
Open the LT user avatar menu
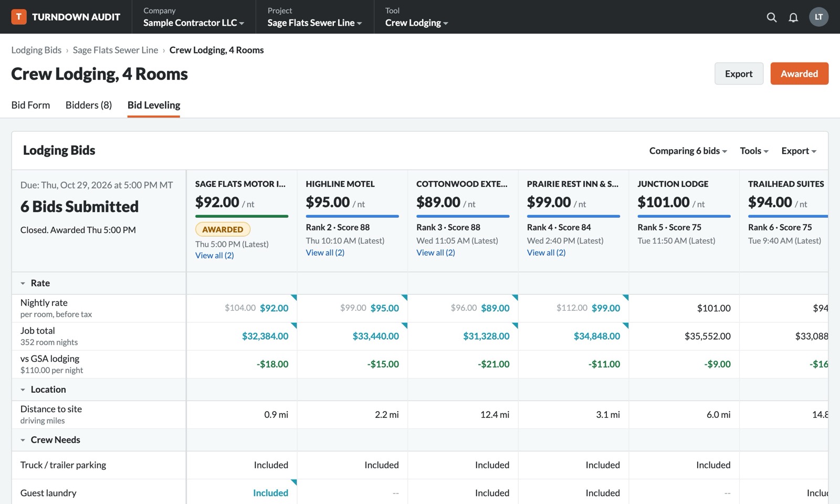pyautogui.click(x=818, y=17)
